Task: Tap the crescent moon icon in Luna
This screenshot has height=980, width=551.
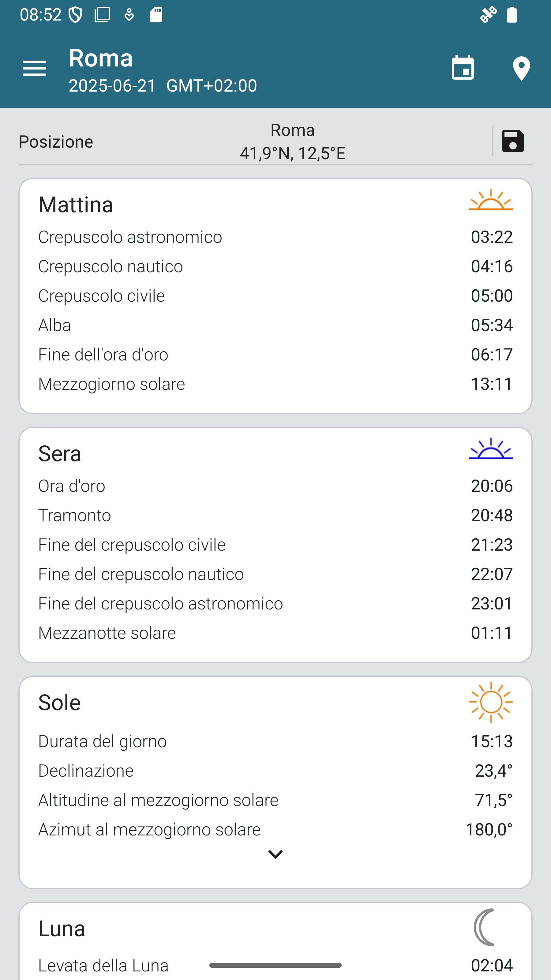Action: (485, 928)
